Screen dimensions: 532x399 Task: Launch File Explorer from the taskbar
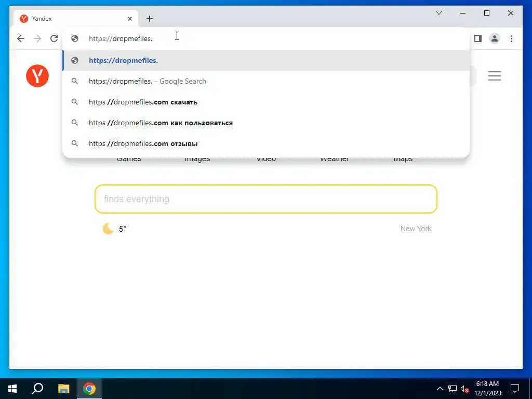pos(63,389)
